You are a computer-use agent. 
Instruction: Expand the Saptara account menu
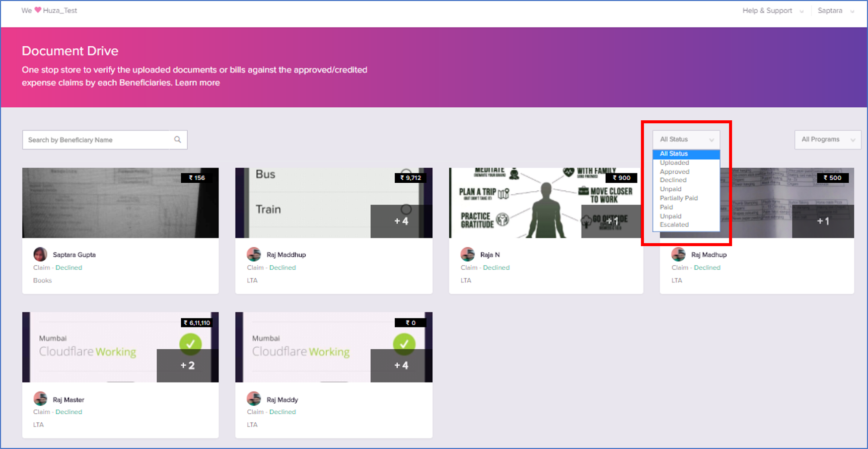836,11
